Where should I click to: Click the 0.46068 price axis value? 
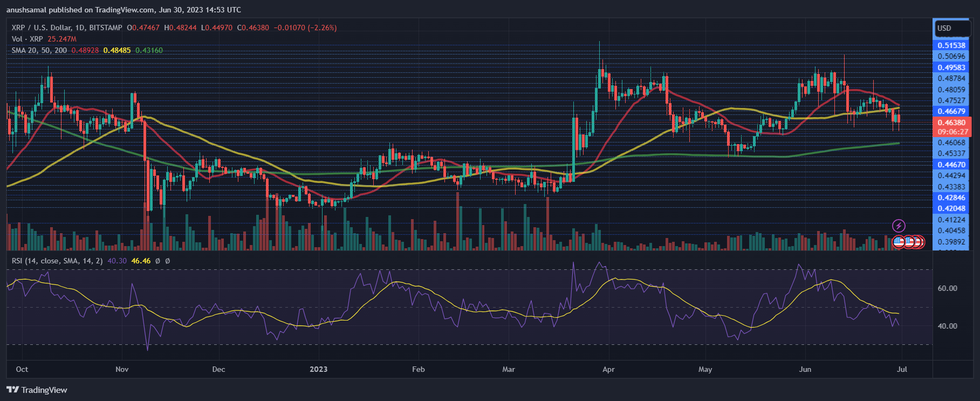click(951, 142)
